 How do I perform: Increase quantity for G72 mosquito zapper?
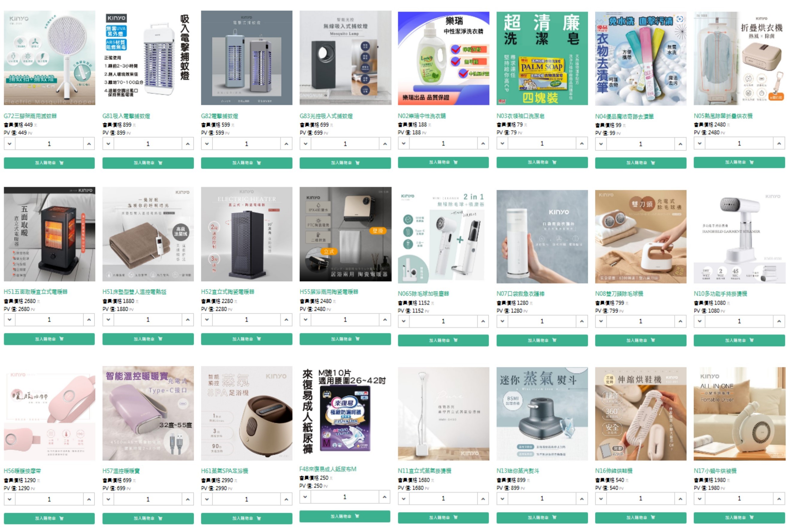(x=89, y=144)
